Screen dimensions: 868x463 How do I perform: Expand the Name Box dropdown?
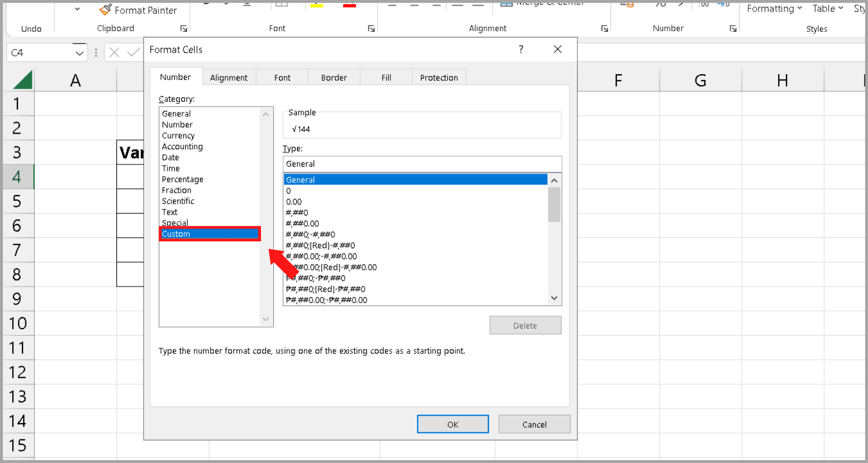79,53
